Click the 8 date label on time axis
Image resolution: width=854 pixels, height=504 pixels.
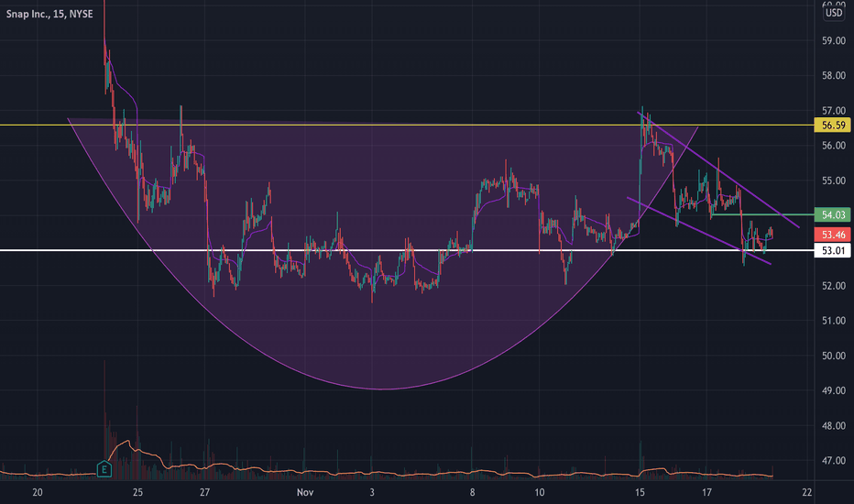pos(472,493)
